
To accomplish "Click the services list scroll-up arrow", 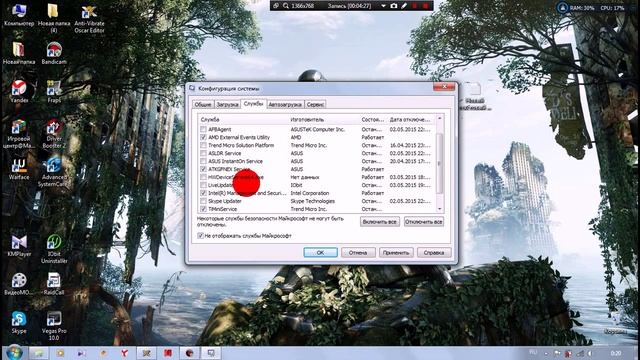I will (440, 119).
